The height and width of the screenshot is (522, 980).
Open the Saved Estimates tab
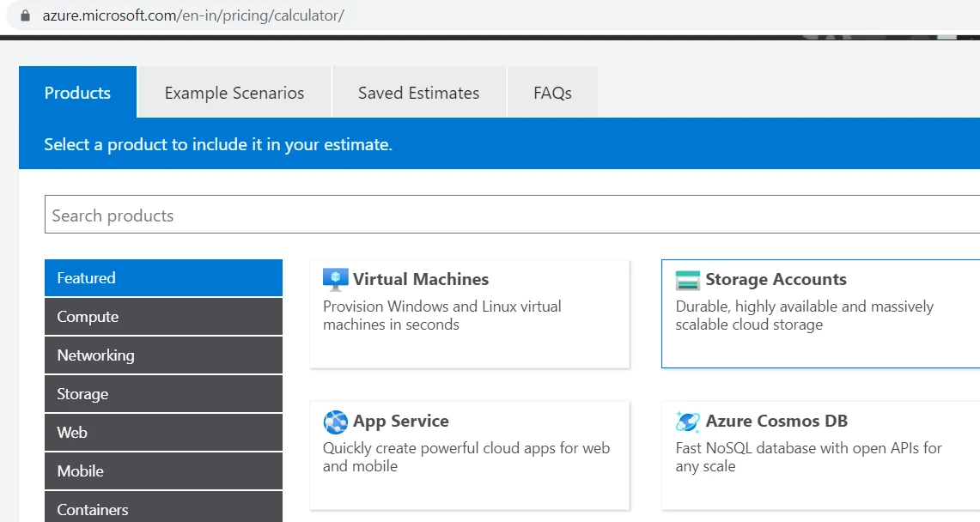(x=418, y=92)
